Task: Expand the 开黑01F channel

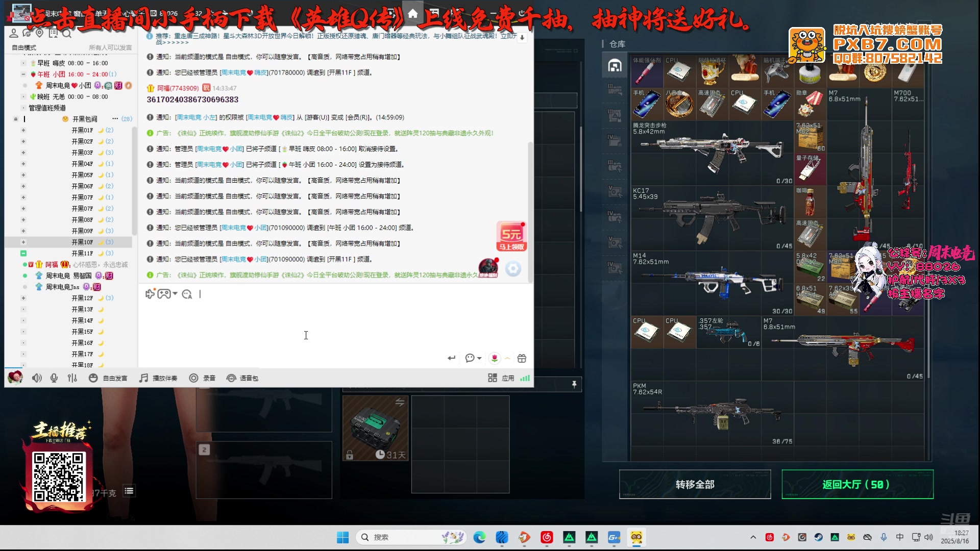Action: [23, 130]
